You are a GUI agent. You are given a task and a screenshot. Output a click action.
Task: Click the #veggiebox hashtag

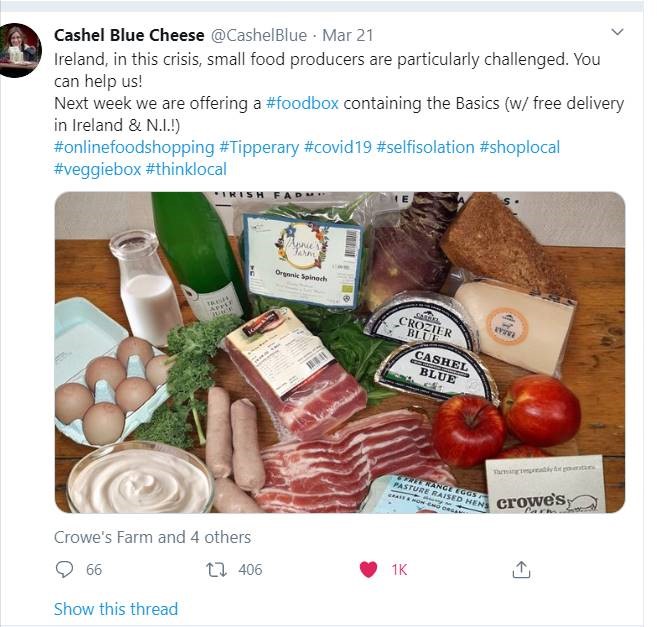(x=97, y=169)
